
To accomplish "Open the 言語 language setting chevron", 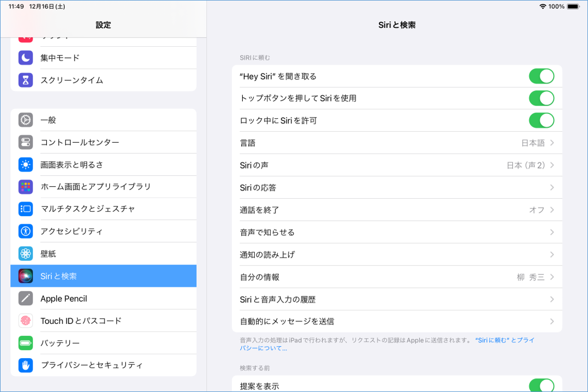I will tap(552, 143).
